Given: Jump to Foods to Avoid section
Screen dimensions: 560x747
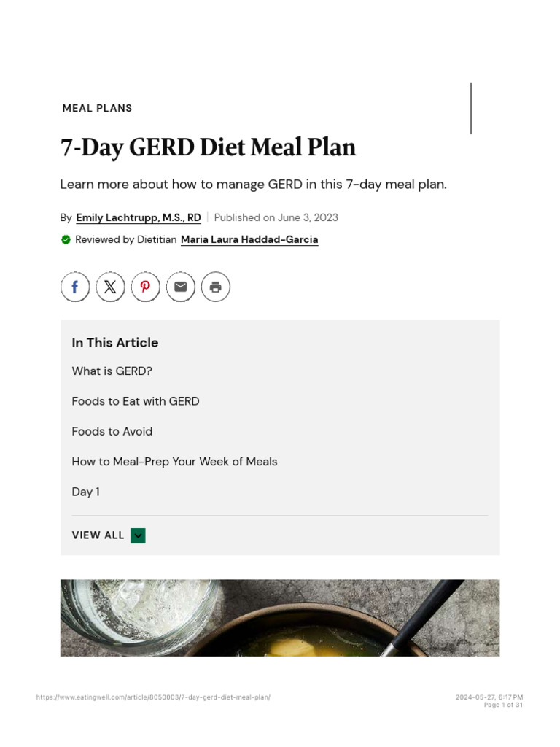Looking at the screenshot, I should (112, 431).
